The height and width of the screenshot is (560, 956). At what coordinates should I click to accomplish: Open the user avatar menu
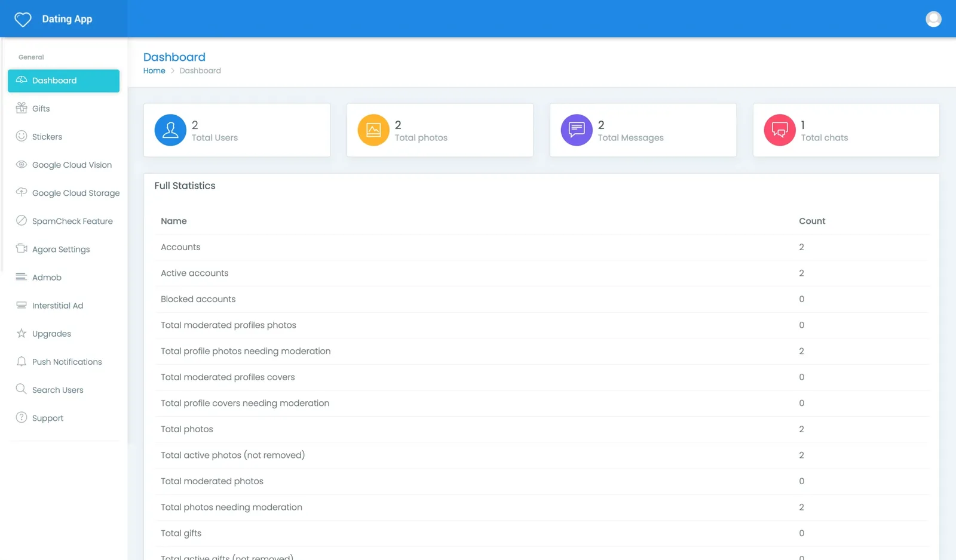pos(933,19)
